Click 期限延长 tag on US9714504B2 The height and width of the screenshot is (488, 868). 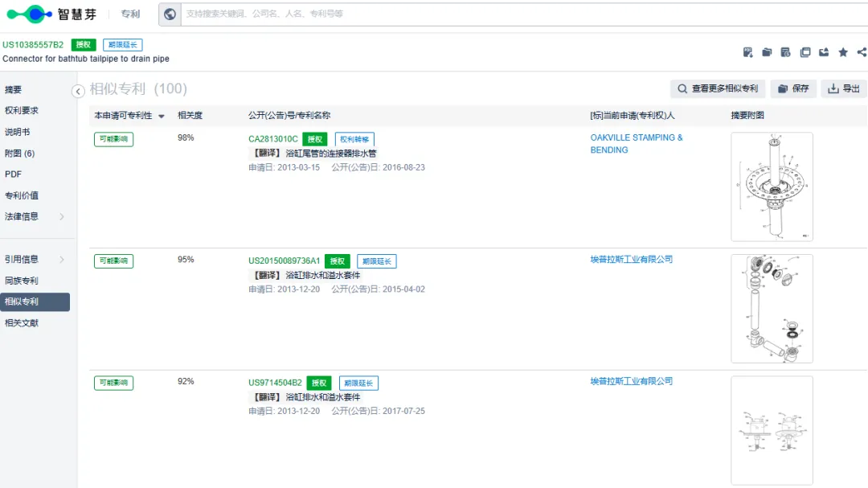point(358,383)
